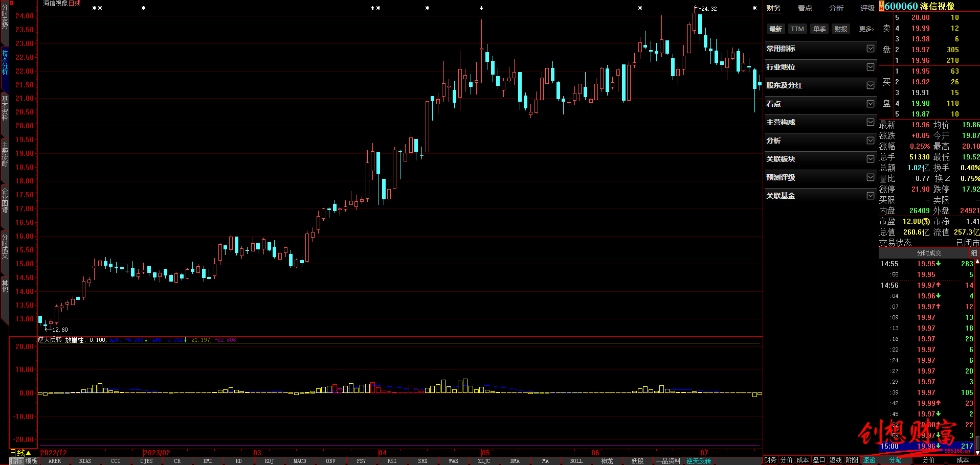
Task: Apply the CCI indicator
Action: (x=116, y=461)
